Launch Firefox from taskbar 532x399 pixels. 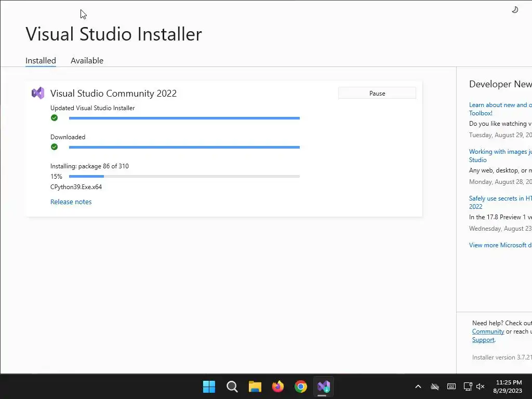[278, 387]
